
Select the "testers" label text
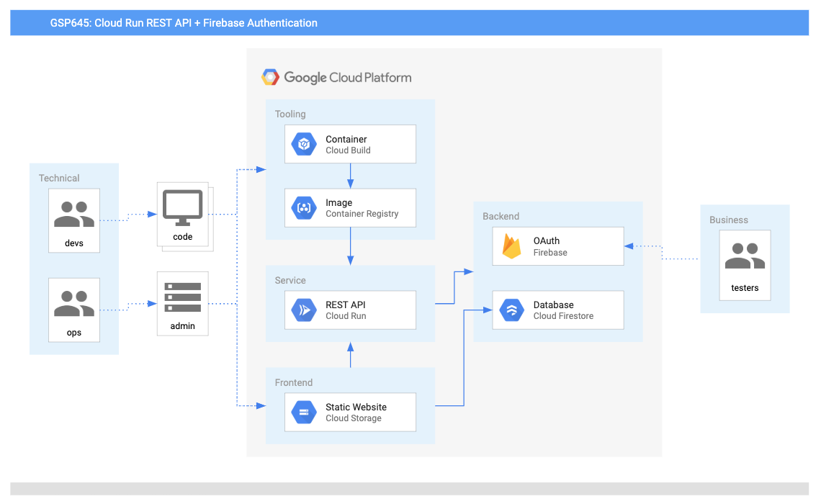click(x=745, y=288)
